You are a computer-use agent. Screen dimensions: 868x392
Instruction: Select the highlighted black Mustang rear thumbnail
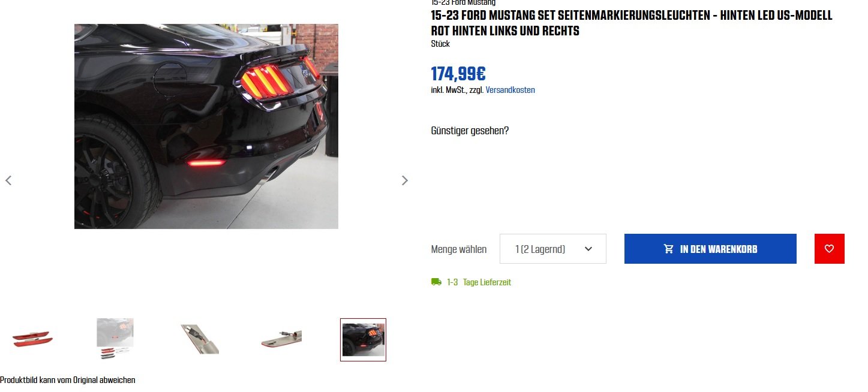[x=363, y=340]
